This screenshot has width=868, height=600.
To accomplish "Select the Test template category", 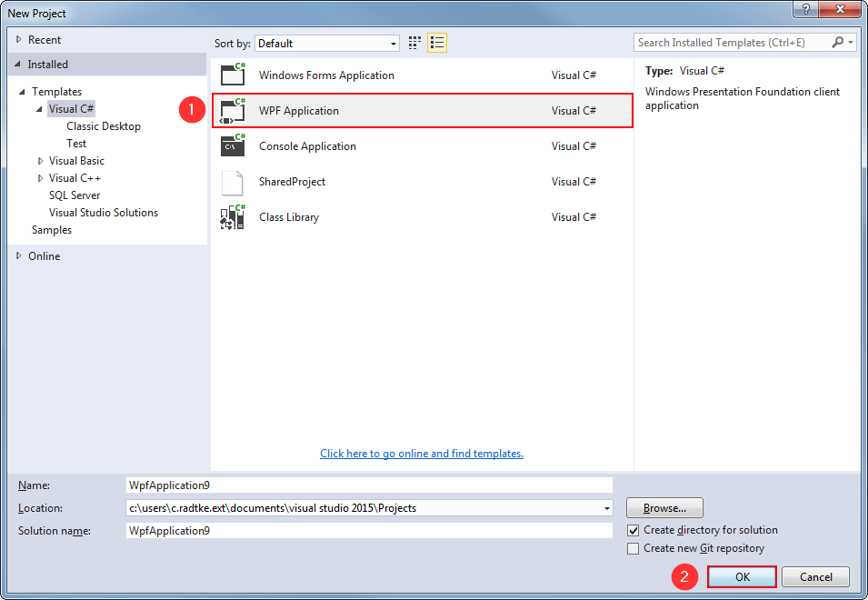I will coord(76,144).
